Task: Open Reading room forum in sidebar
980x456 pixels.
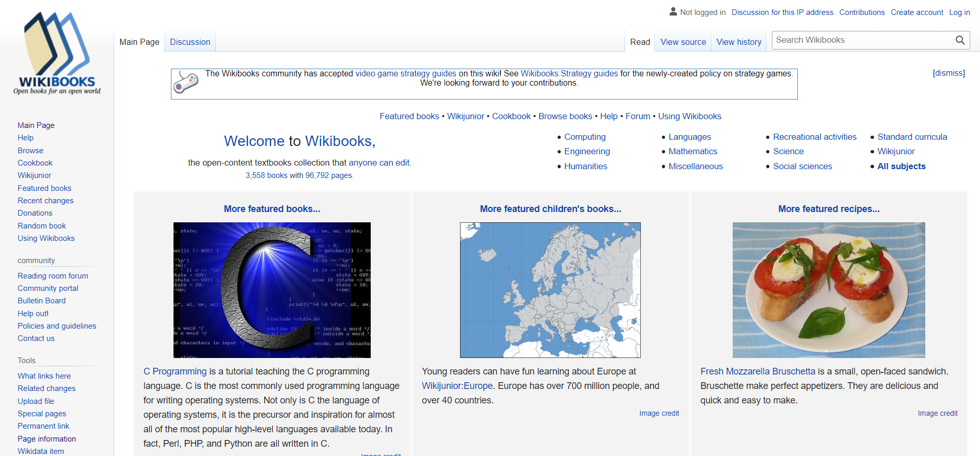Action: tap(53, 276)
